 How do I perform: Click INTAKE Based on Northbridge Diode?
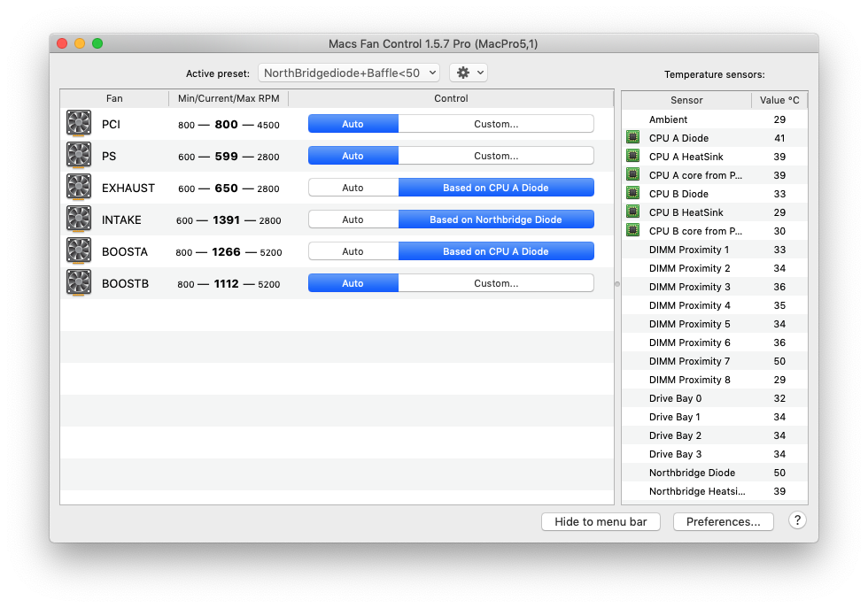pyautogui.click(x=496, y=219)
